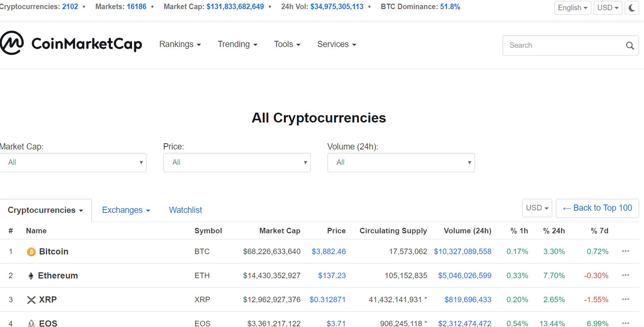The image size is (644, 327).
Task: Click the Back to Top 100 button
Action: pyautogui.click(x=597, y=208)
